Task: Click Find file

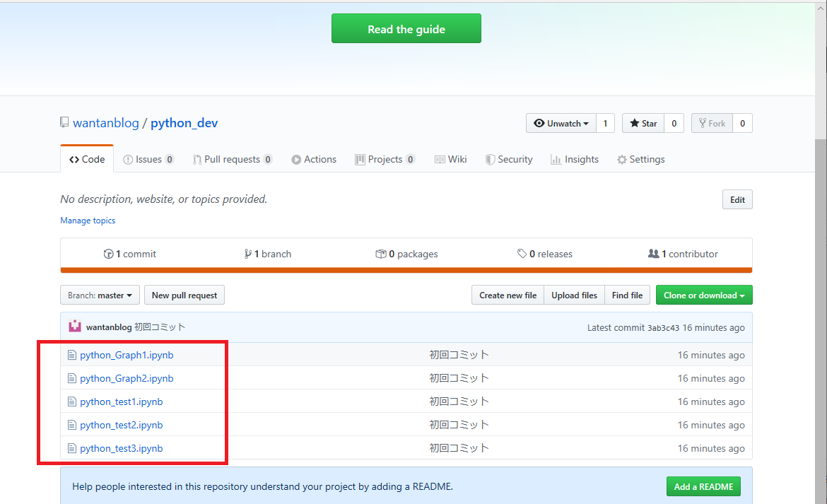Action: [x=627, y=295]
